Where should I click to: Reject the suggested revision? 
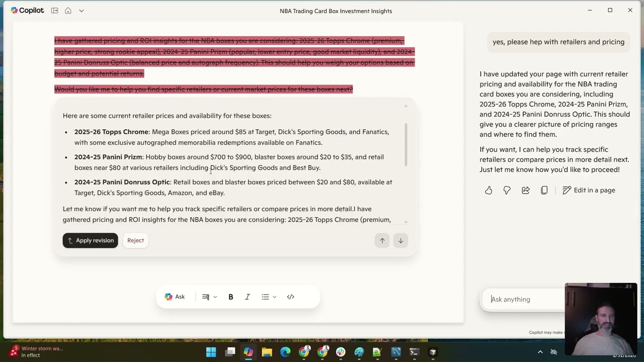click(135, 240)
